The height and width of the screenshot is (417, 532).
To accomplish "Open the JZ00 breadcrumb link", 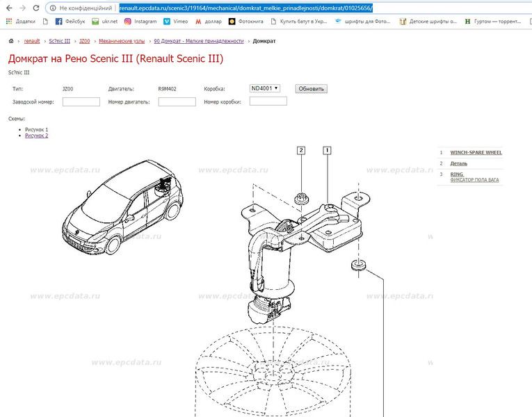I will click(84, 41).
